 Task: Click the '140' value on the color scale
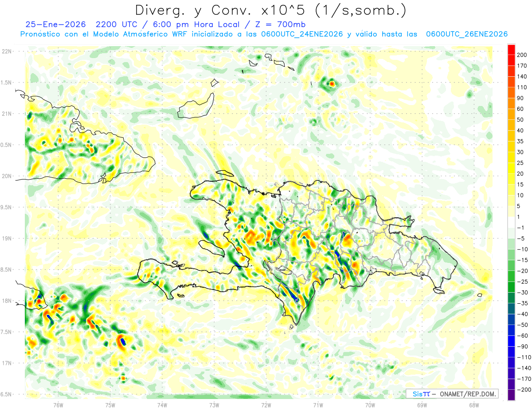point(522,76)
